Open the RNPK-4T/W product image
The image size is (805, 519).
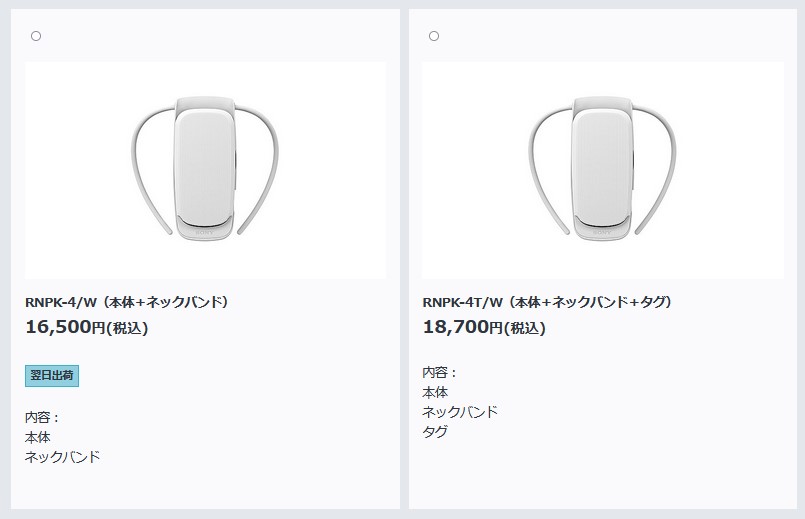[x=603, y=170]
